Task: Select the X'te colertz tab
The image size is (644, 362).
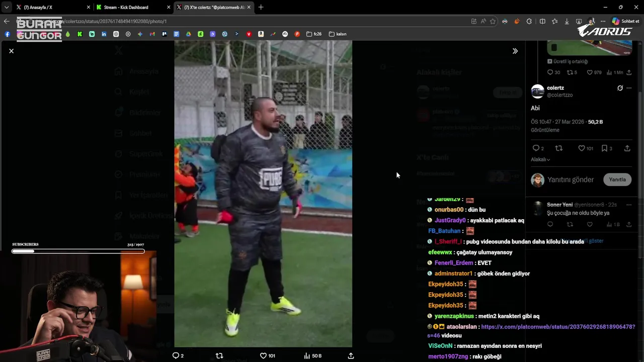Action: click(214, 7)
